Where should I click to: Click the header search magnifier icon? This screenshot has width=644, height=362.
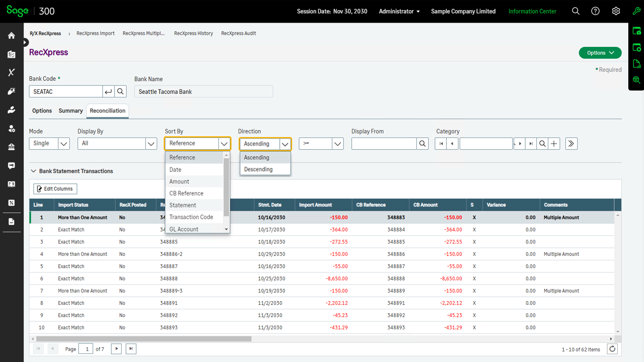[x=576, y=11]
